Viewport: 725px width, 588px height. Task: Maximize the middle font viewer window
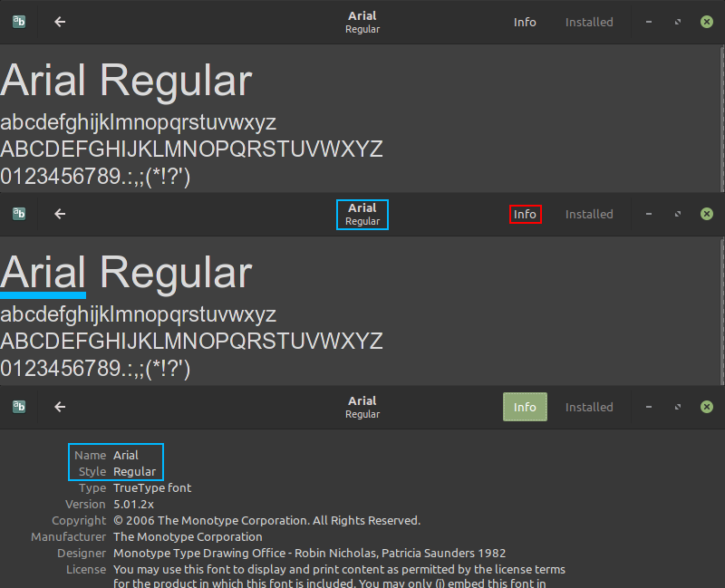[678, 214]
